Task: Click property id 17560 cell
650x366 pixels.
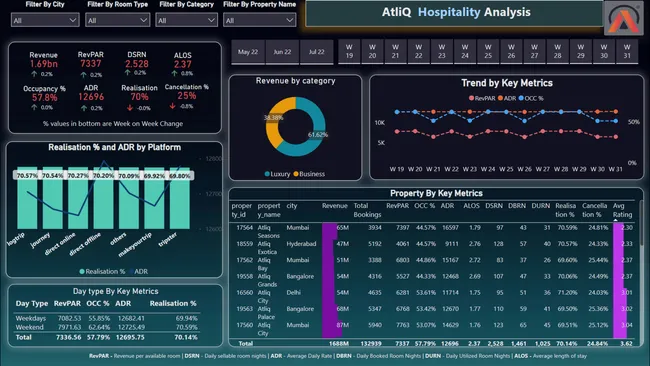Action: (245, 325)
